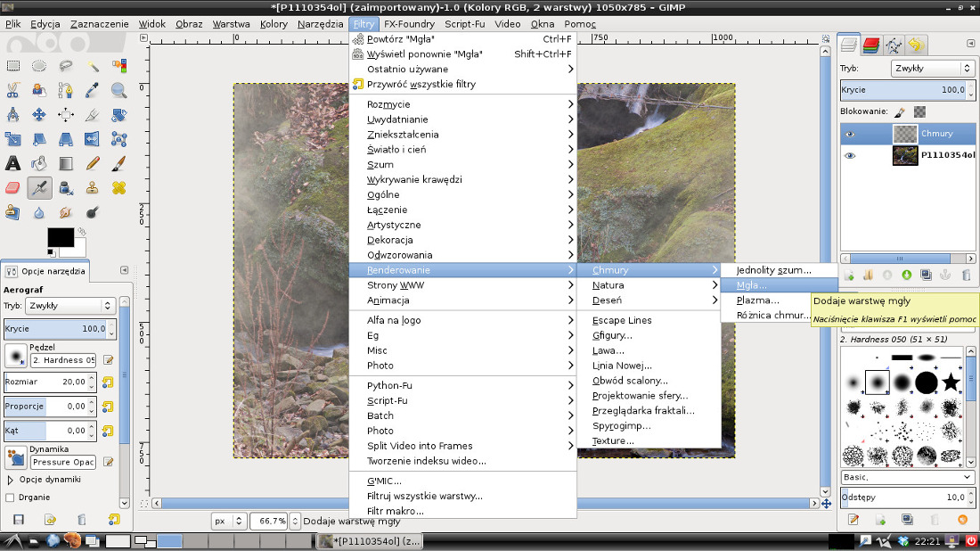980x551 pixels.
Task: Select the Bucket Fill tool
Action: coord(39,163)
